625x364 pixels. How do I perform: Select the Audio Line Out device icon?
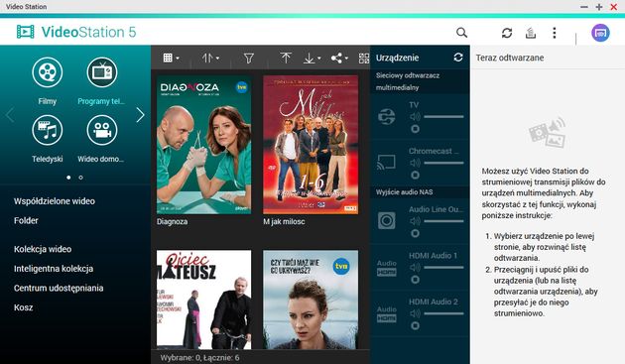pyautogui.click(x=386, y=220)
